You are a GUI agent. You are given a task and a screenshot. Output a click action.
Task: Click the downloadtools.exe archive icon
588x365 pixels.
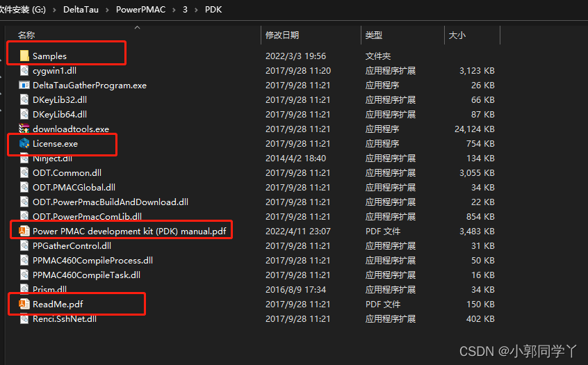[24, 129]
